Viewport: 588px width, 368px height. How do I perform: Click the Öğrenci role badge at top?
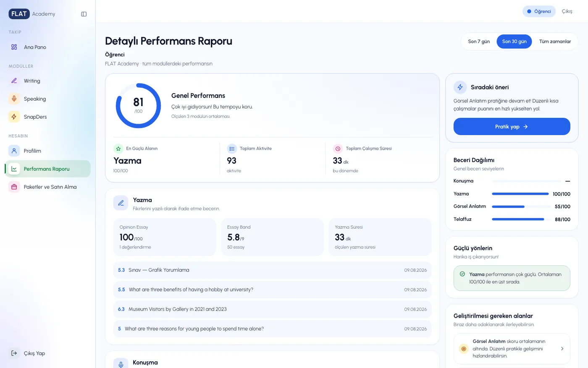pyautogui.click(x=539, y=11)
